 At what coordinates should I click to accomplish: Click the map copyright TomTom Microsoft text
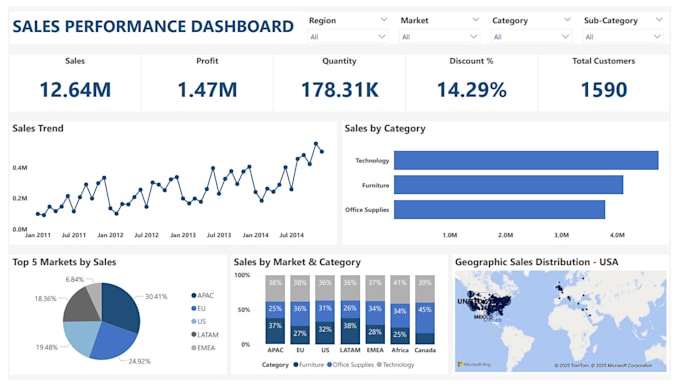pyautogui.click(x=603, y=366)
